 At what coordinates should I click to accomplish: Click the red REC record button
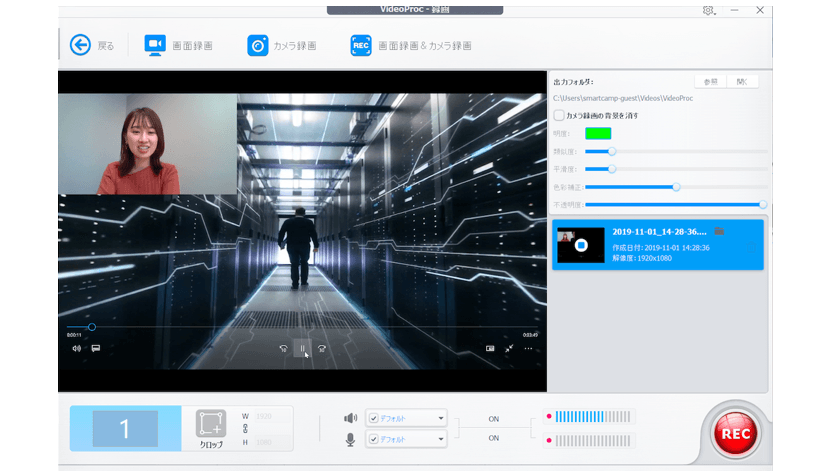click(x=736, y=432)
